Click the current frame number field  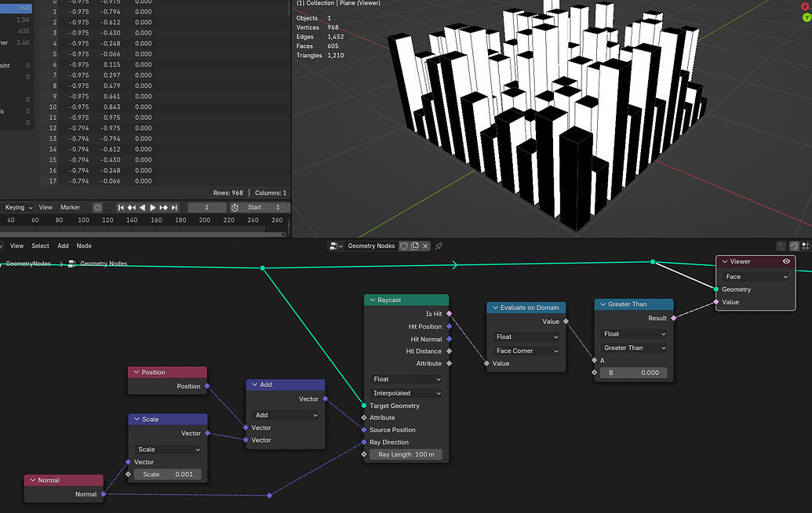206,208
